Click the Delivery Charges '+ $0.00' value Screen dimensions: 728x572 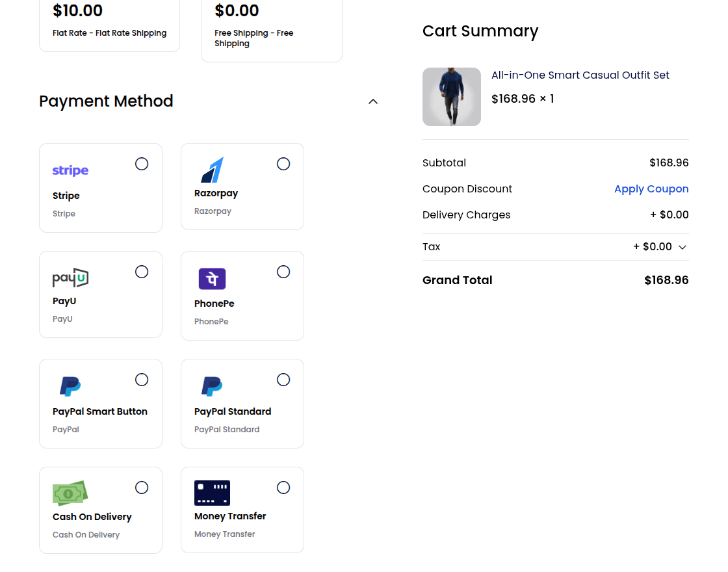point(669,215)
